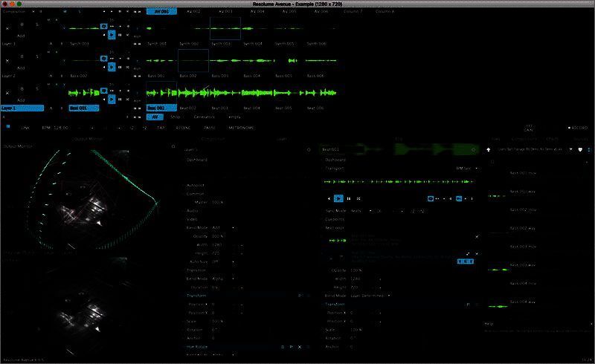Viewport: 595px width, 364px height.
Task: Trigger the Bass 004 clip thumbnail
Action: click(257, 61)
